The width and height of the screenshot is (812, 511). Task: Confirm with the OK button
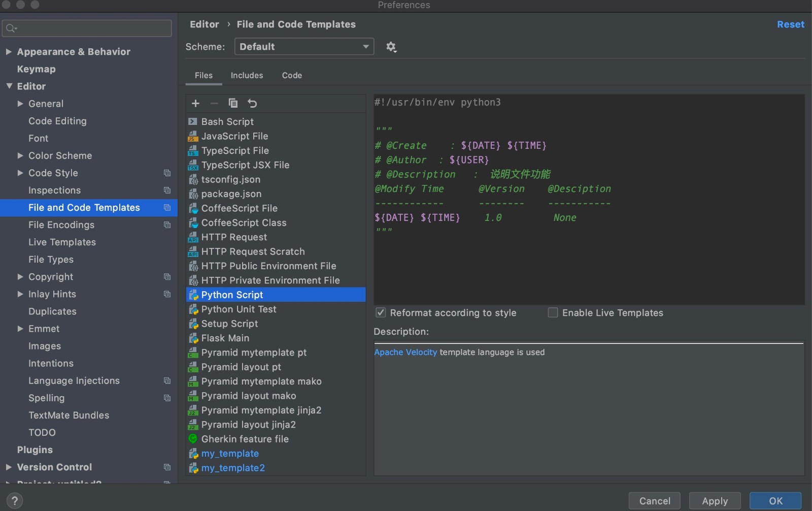(x=775, y=501)
